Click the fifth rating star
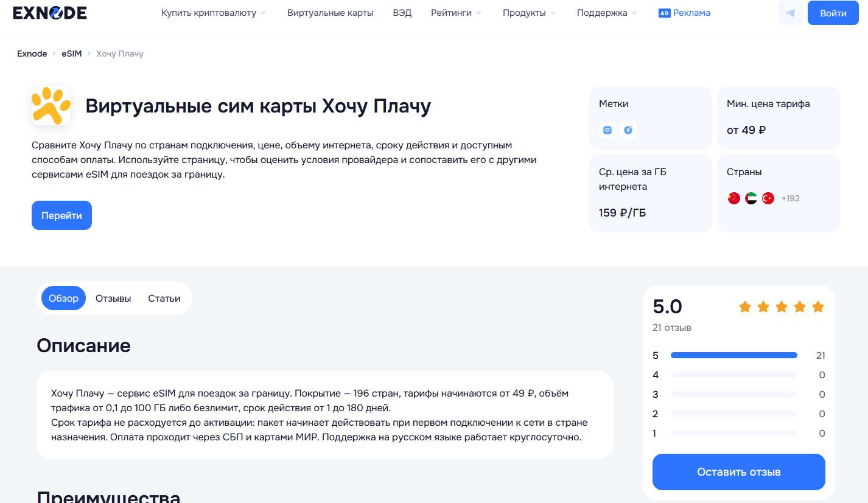Viewport: 868px width, 503px height. [x=818, y=307]
